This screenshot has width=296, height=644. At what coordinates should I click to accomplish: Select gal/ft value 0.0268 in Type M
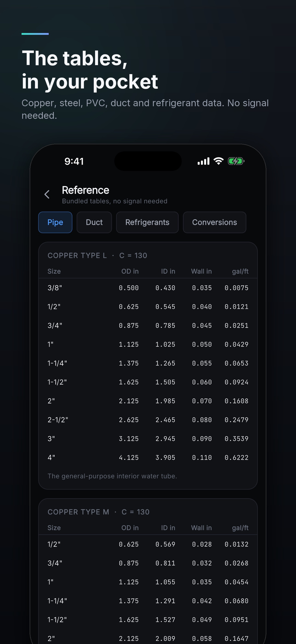pyautogui.click(x=237, y=563)
